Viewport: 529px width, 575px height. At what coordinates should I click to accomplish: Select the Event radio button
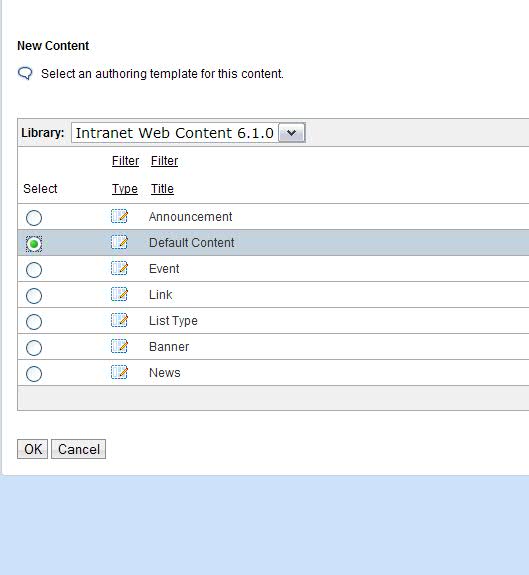pos(34,270)
